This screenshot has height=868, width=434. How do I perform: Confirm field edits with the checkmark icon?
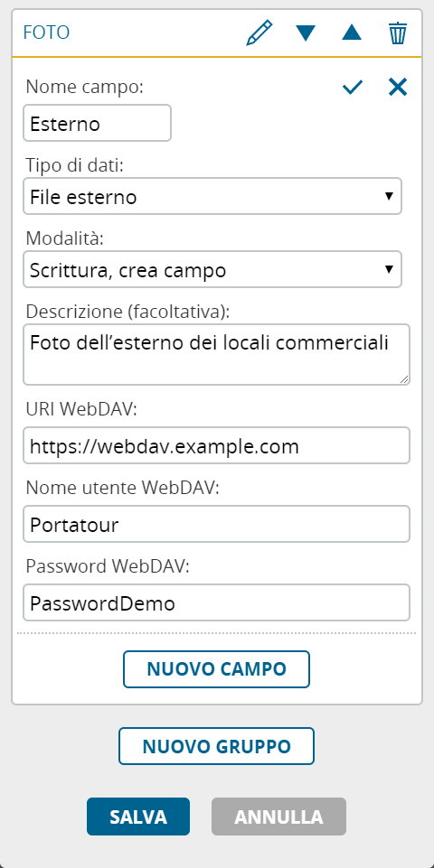coord(353,87)
